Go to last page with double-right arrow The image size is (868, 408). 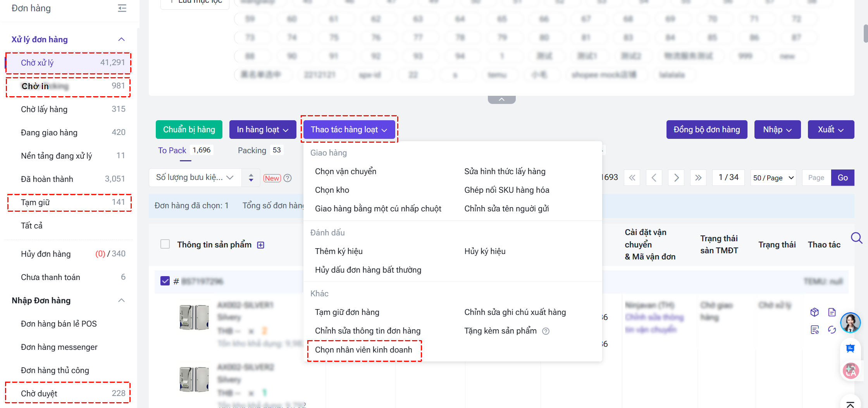pos(698,178)
